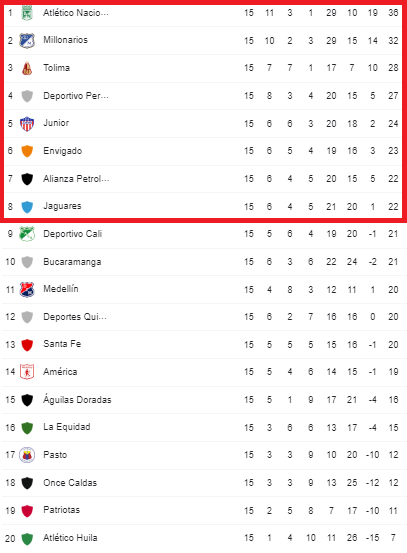
Task: Click Atlético Nacional's 36 points value
Action: tap(393, 13)
